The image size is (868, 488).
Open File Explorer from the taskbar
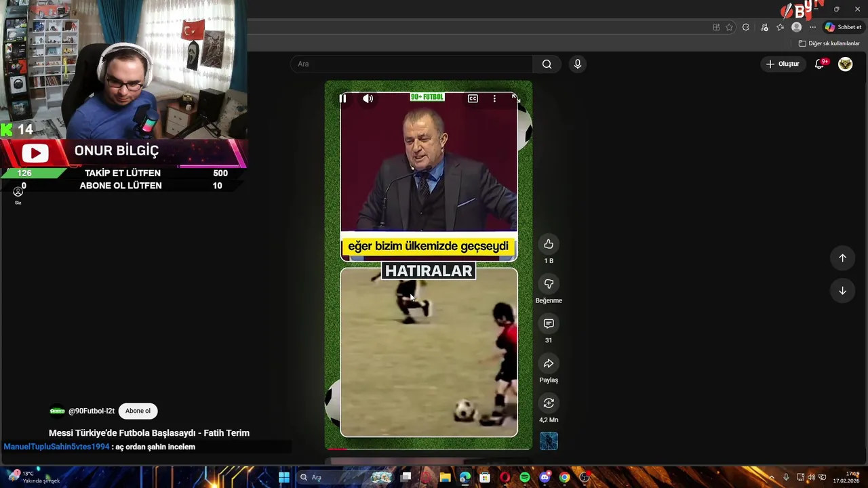445,477
